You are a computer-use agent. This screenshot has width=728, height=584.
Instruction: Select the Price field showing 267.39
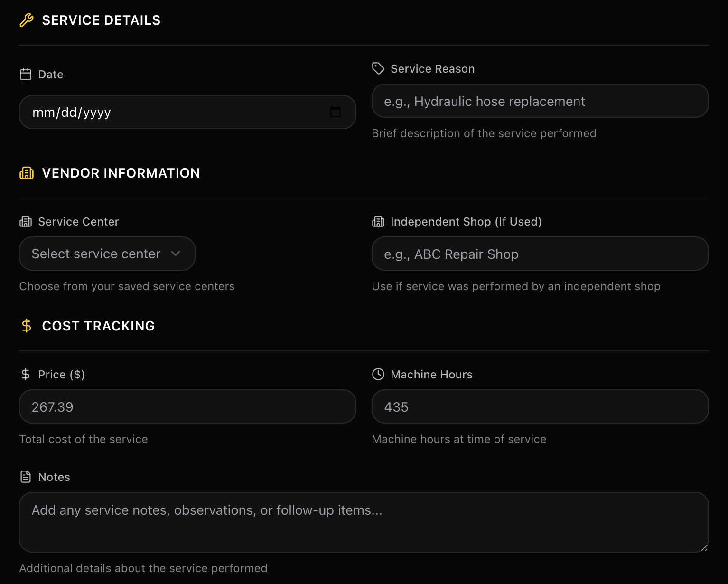pyautogui.click(x=187, y=406)
